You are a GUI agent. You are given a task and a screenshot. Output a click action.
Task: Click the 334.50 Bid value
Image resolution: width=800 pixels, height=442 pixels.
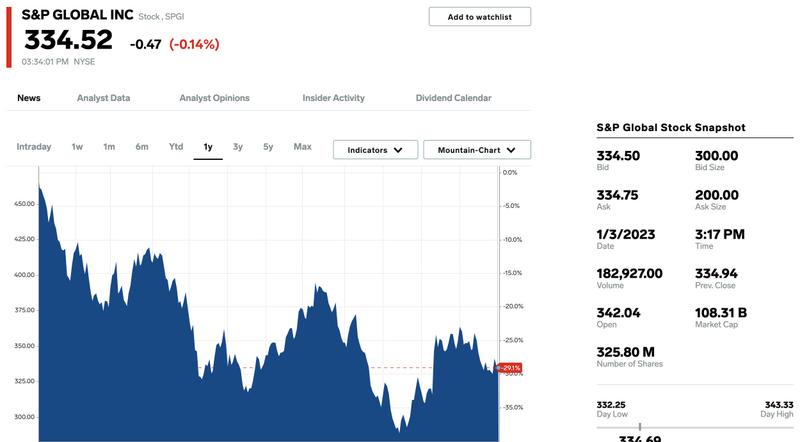pos(618,156)
